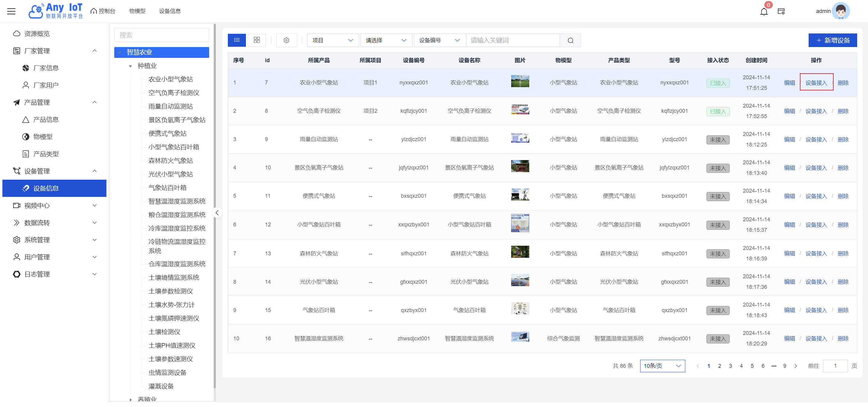Viewport: 868px width, 407px height.
Task: Click the 请输入关键词 search field
Action: coord(512,40)
